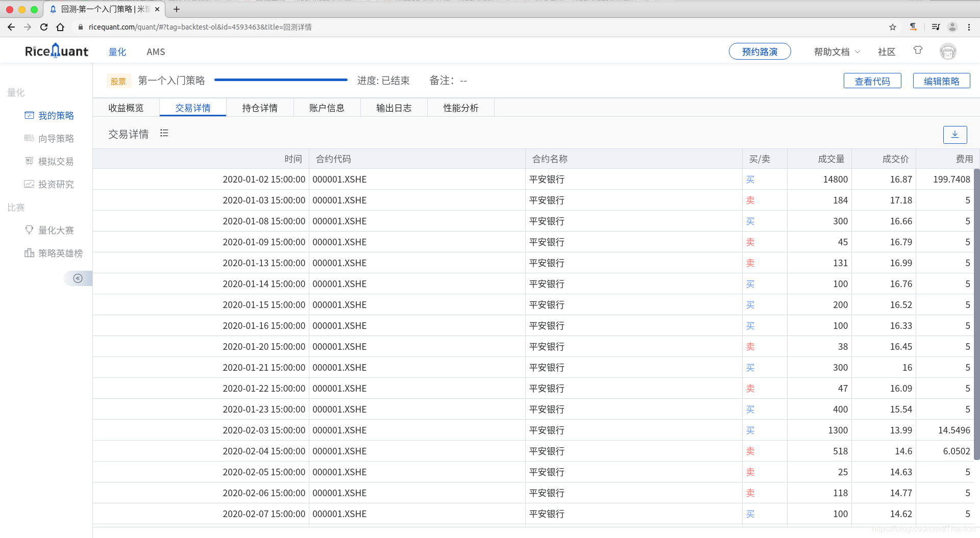Open the user avatar icon

coord(948,52)
